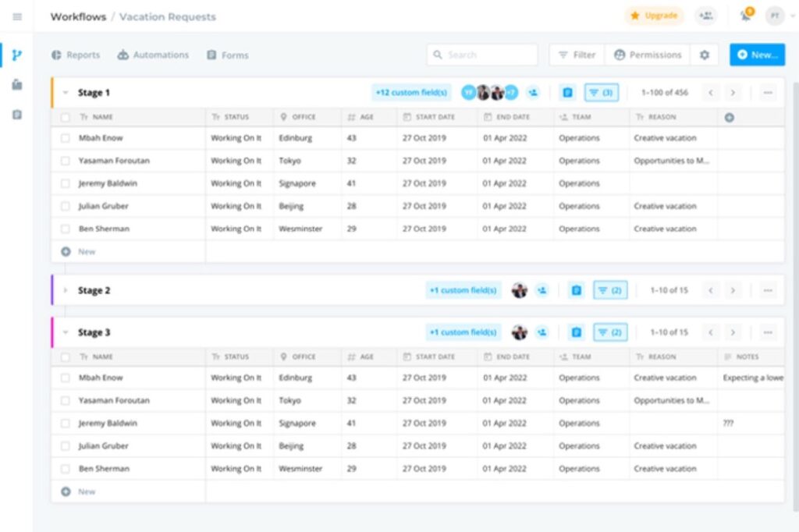
Task: Go to previous page in Stage 1
Action: pos(711,93)
